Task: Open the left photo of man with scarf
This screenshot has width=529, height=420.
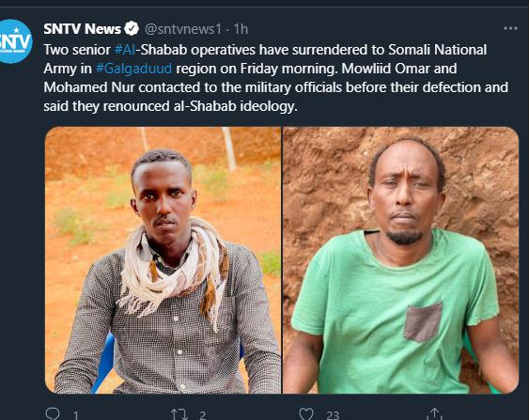Action: (163, 260)
